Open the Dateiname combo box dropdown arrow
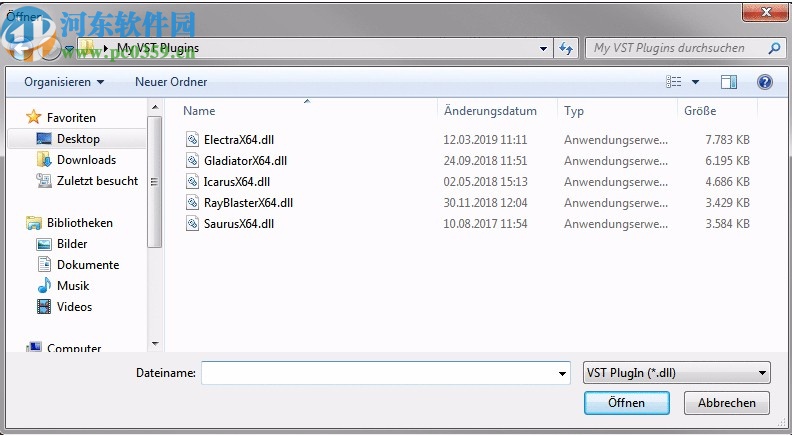792x436 pixels. pyautogui.click(x=562, y=373)
